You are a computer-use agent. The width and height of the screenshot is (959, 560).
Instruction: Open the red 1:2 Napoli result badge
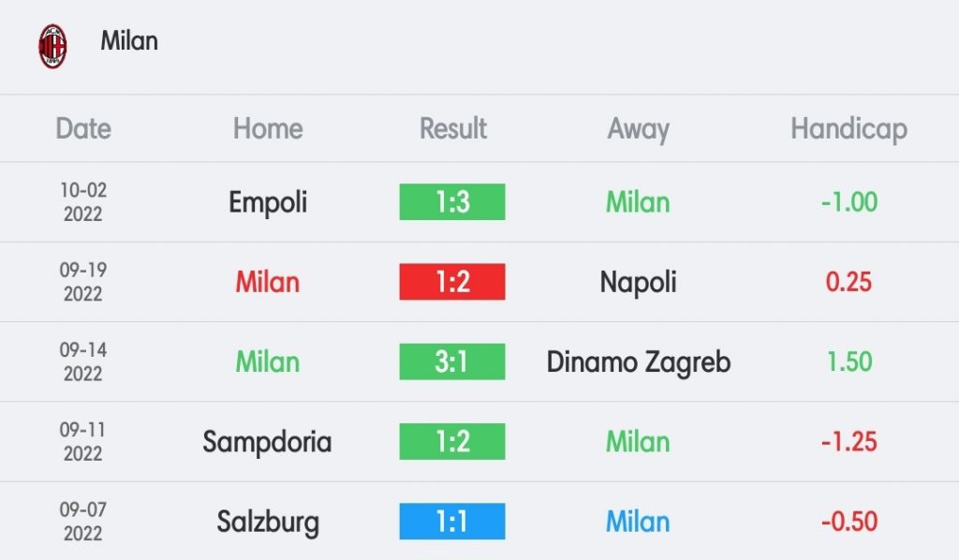click(x=452, y=282)
